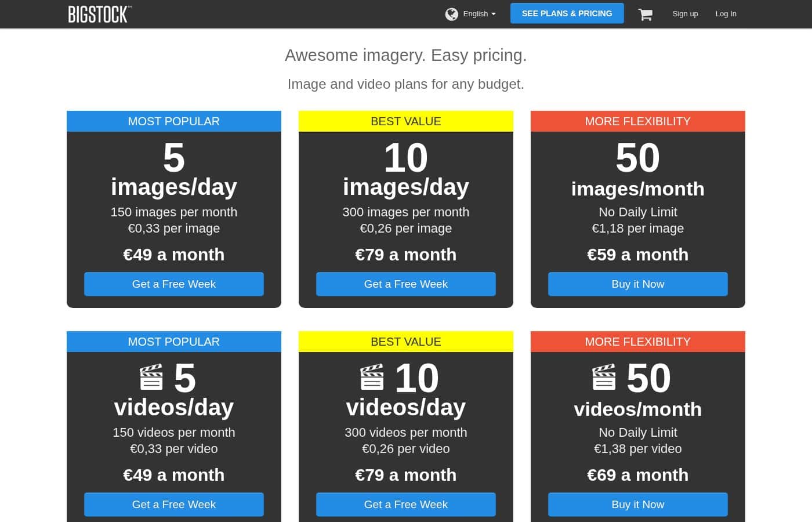Click '€0,26 per video' text
Image resolution: width=812 pixels, height=522 pixels.
click(x=406, y=449)
